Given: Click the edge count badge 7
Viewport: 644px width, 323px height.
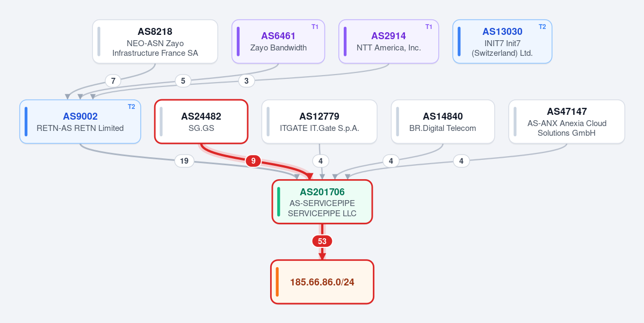Looking at the screenshot, I should click(113, 81).
